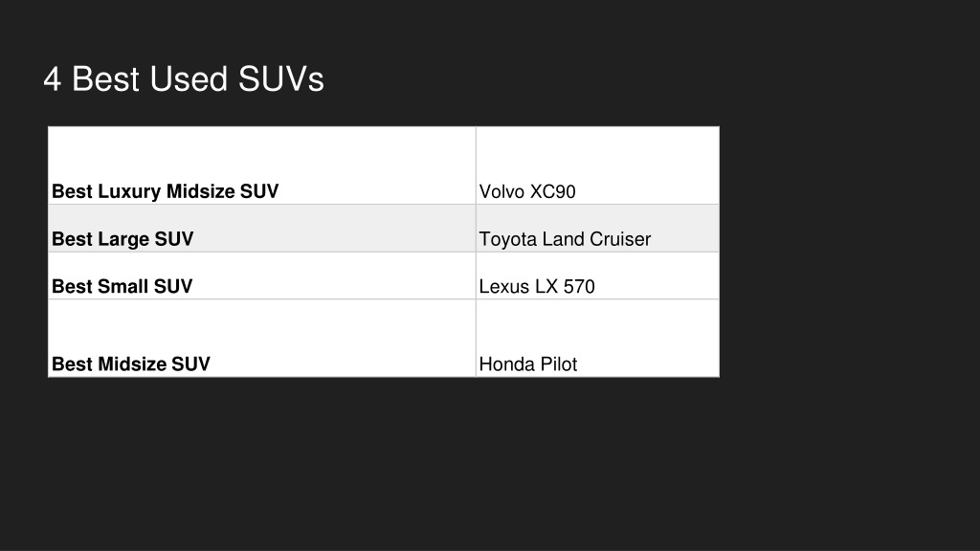Select the "4 Best Used SUVs" slide title
980x551 pixels.
(184, 79)
